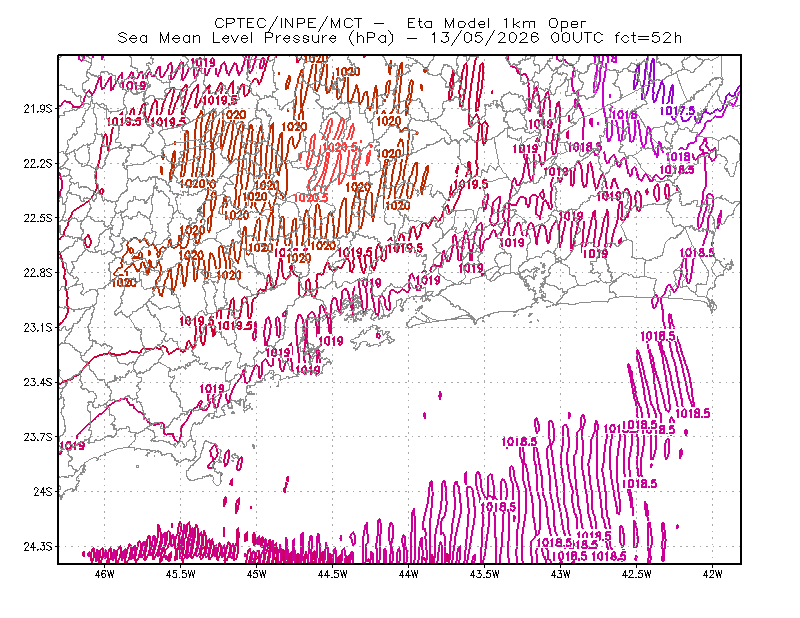Click latitude label '24S'
This screenshot has height=618, width=800.
(x=43, y=491)
